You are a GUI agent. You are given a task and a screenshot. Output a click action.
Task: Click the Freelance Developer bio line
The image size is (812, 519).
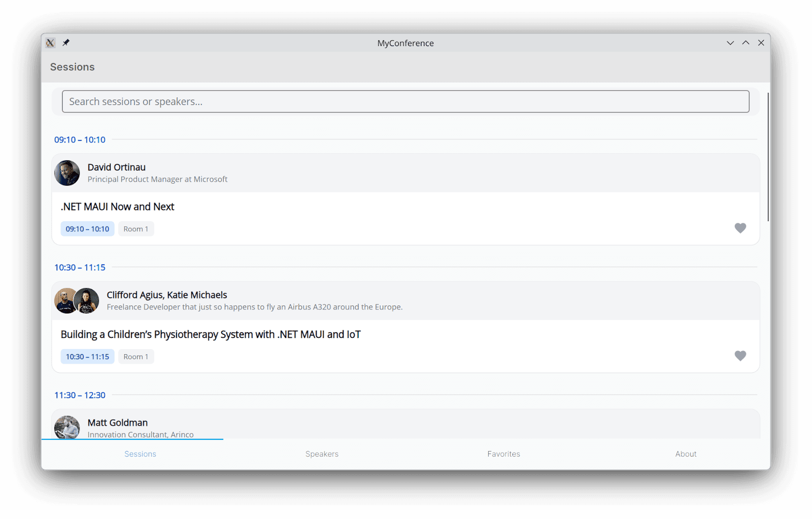tap(254, 307)
